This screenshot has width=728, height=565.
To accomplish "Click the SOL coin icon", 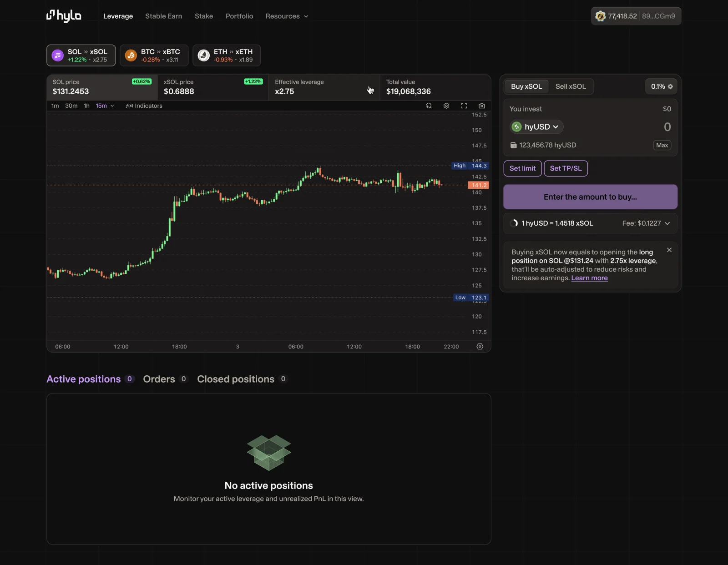I will click(58, 55).
